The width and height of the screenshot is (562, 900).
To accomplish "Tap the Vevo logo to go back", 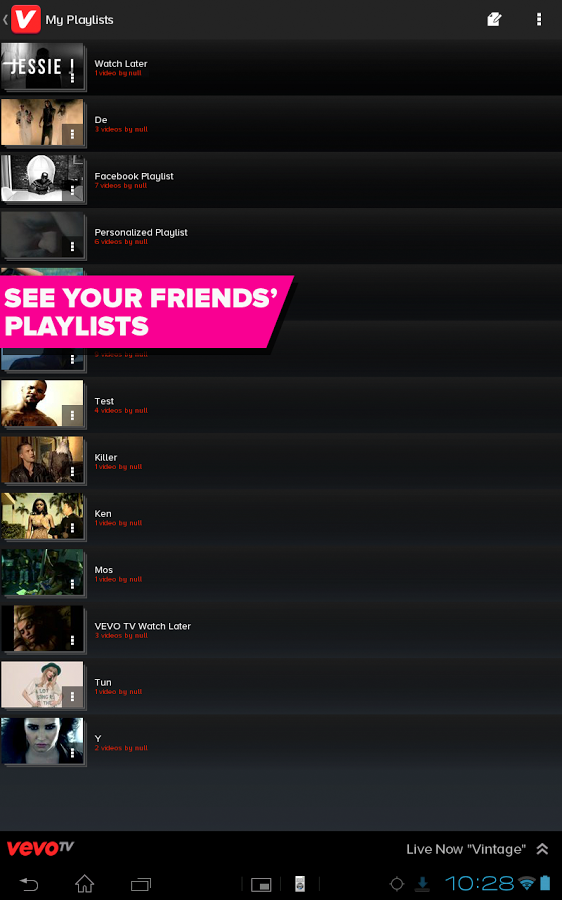I will 26,19.
